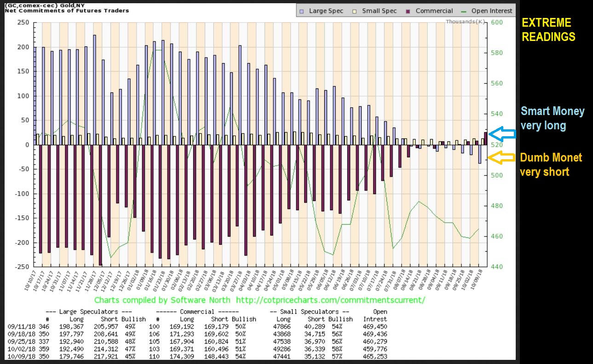Select the Open Interest legend label
593x364 pixels.
(491, 11)
